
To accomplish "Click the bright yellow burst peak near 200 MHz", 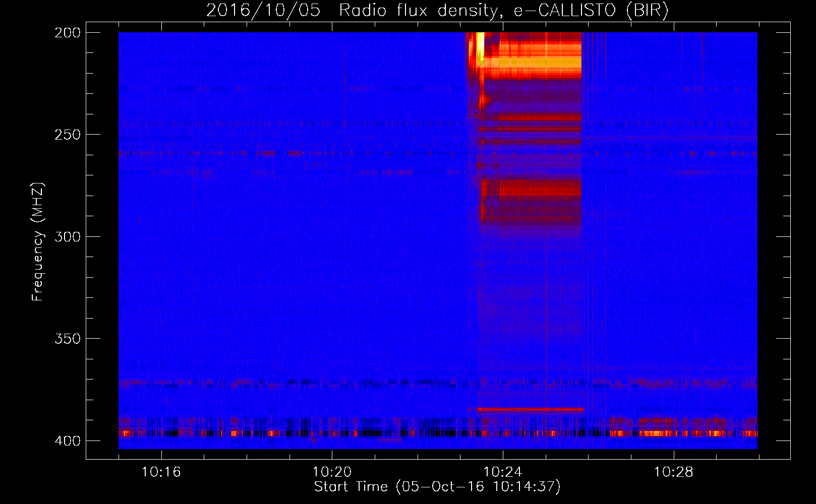I will coord(480,46).
